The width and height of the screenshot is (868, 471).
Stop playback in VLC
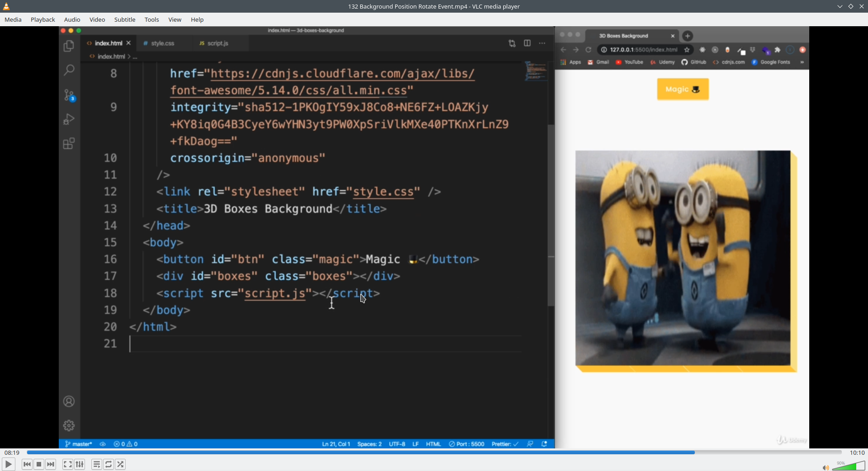pos(39,464)
